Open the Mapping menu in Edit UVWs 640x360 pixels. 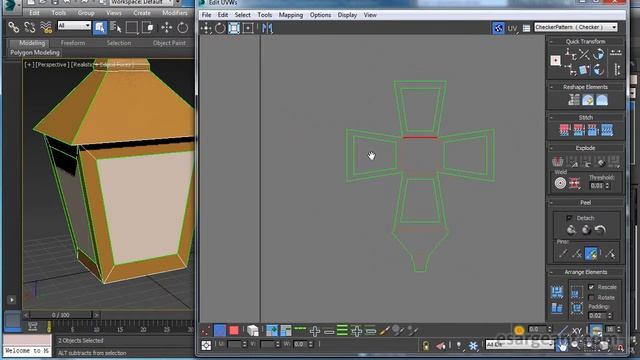[291, 15]
